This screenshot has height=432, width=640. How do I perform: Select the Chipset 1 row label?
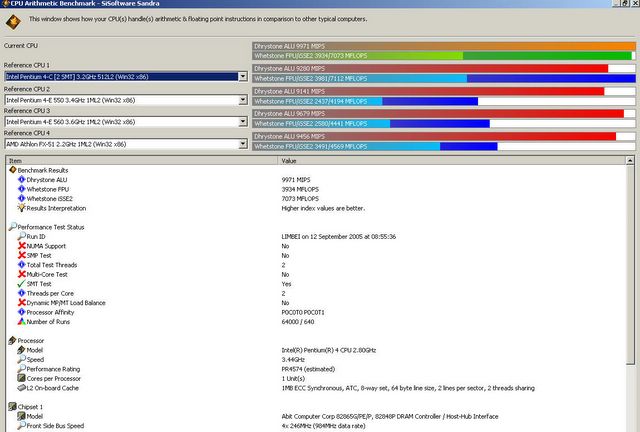click(x=30, y=407)
